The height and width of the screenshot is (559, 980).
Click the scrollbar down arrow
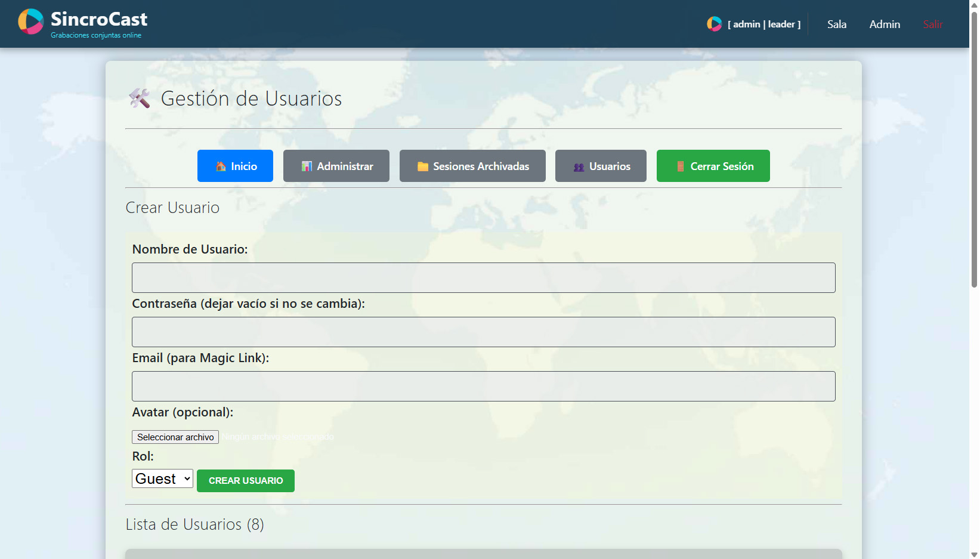pyautogui.click(x=975, y=554)
